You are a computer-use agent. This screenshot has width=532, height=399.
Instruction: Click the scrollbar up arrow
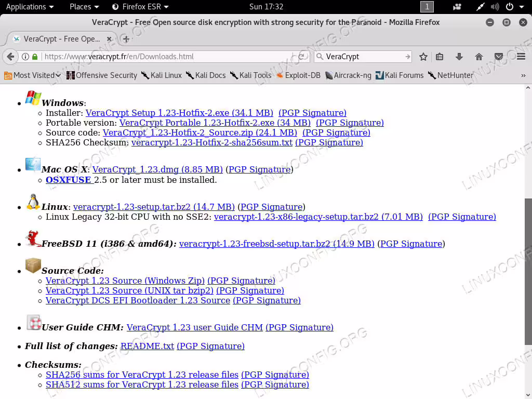click(528, 88)
